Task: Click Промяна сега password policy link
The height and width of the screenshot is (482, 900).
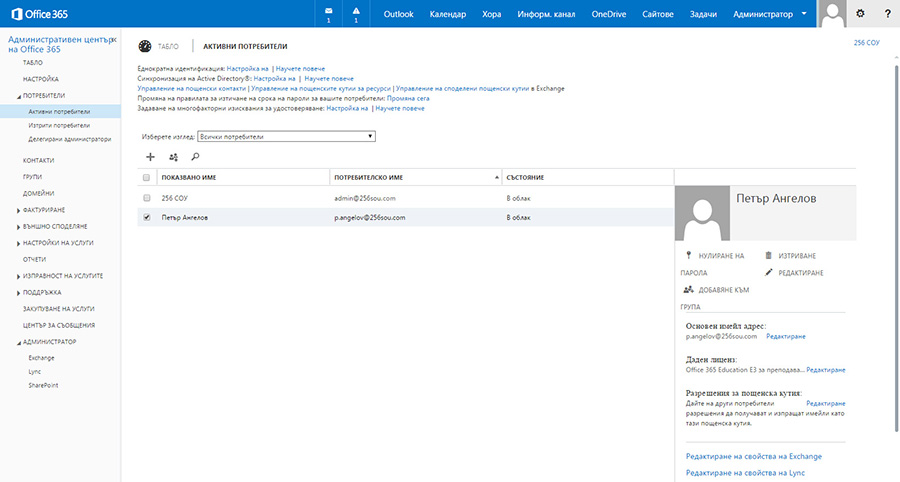Action: click(408, 99)
